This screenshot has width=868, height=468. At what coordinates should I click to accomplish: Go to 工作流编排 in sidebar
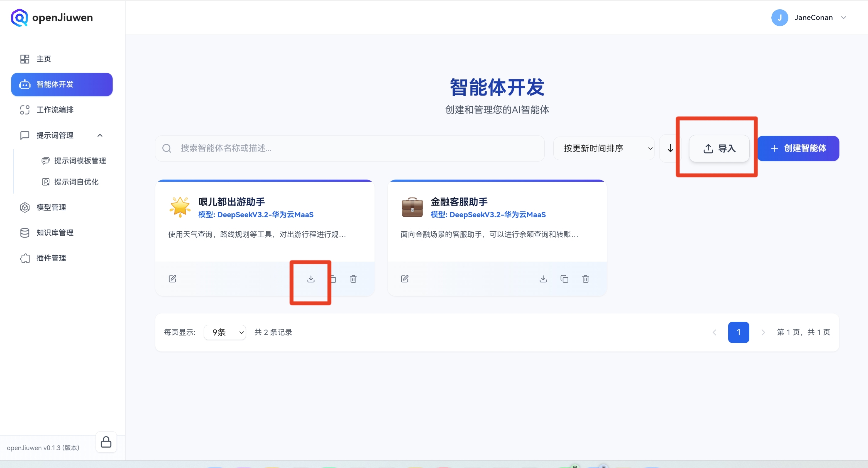55,110
